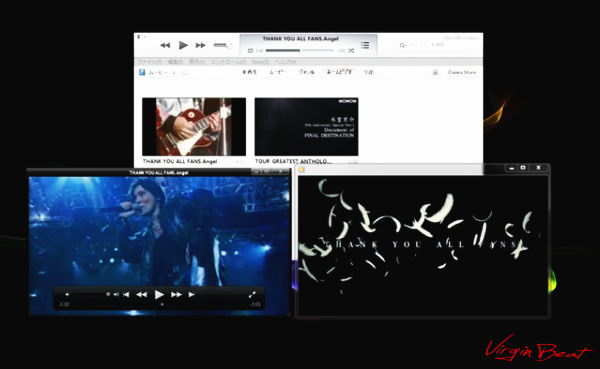Toggle fullscreen using the video overlay arrows icon
The height and width of the screenshot is (369, 600).
tap(252, 294)
